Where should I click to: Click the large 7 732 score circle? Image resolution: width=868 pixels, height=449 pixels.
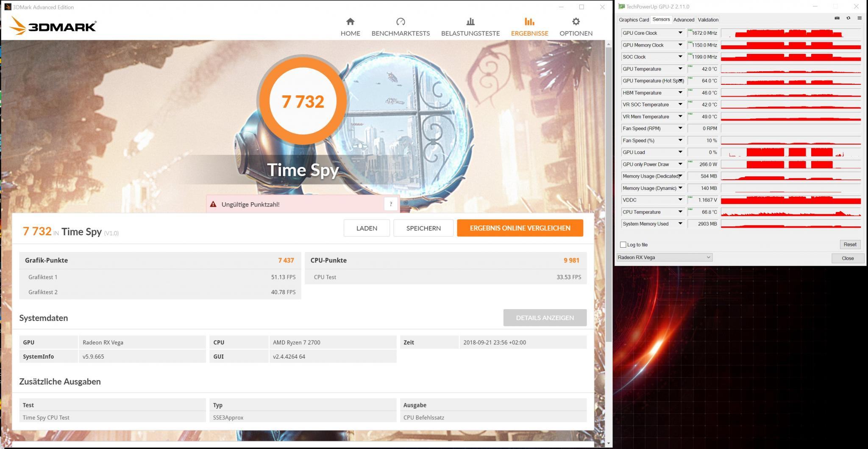[x=303, y=101]
